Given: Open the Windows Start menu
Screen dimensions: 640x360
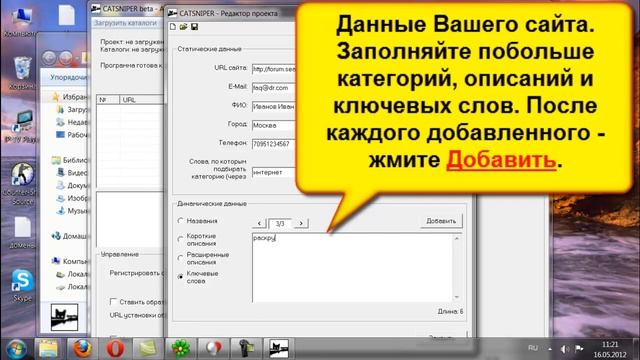Looking at the screenshot, I should click(x=16, y=349).
